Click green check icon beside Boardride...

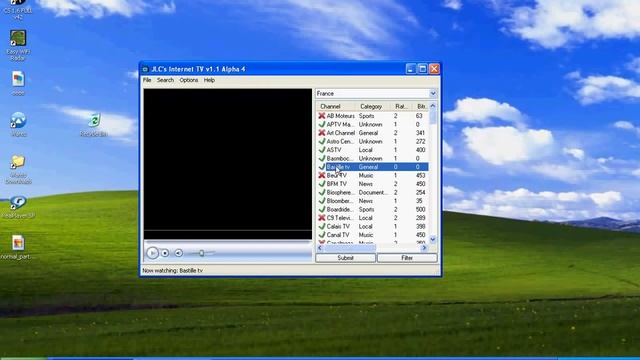(322, 209)
